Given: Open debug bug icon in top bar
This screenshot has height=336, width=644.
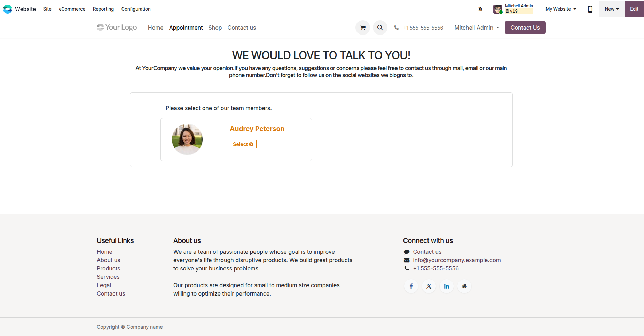Looking at the screenshot, I should pyautogui.click(x=480, y=9).
